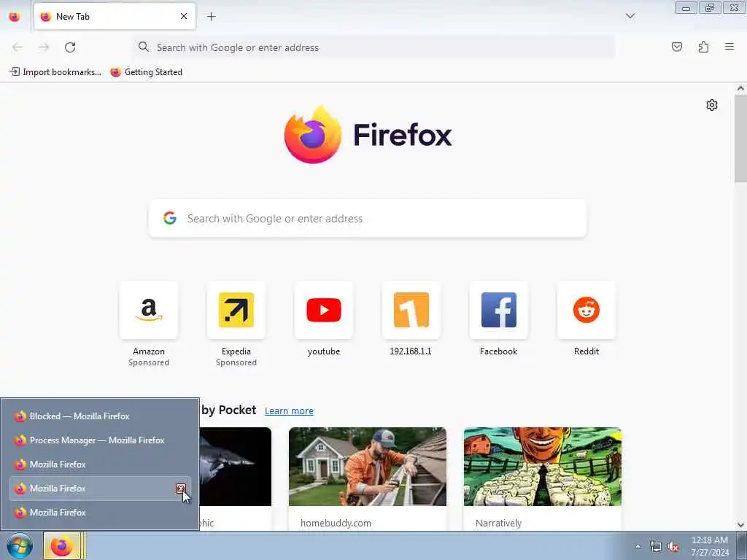The width and height of the screenshot is (747, 560).
Task: Select the New Tab tab
Action: tap(115, 17)
